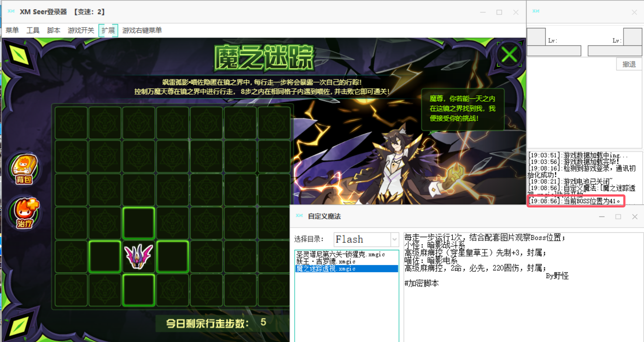Maximize the XM Seer登录器 window

(499, 12)
